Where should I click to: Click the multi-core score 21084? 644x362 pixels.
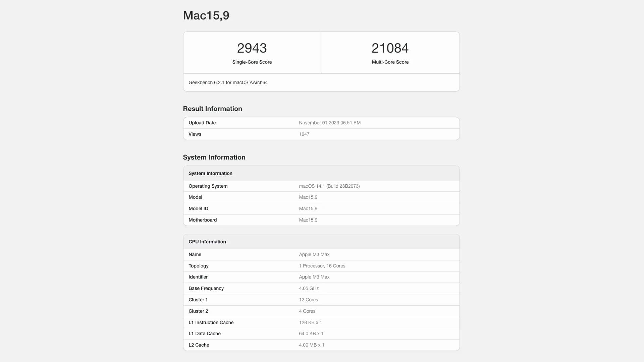pos(390,48)
